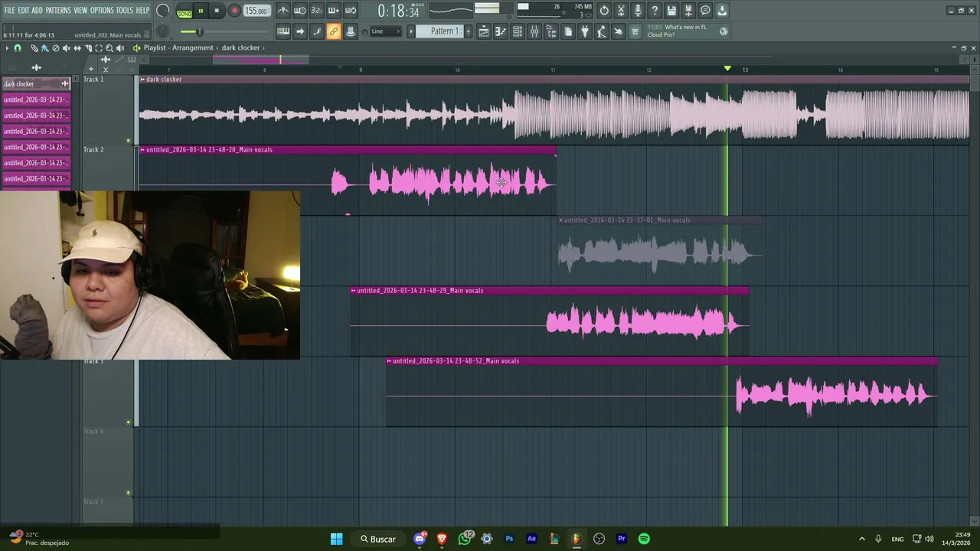
Task: Open the Line snap dropdown
Action: point(385,31)
